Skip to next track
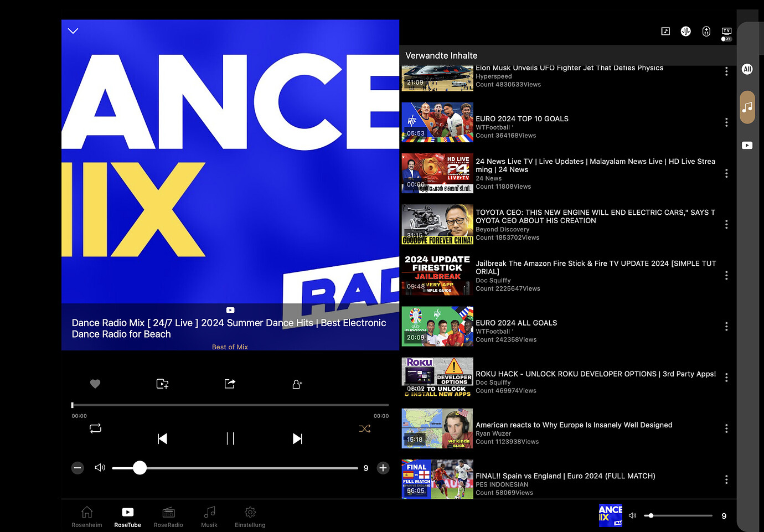The height and width of the screenshot is (532, 764). (x=297, y=438)
